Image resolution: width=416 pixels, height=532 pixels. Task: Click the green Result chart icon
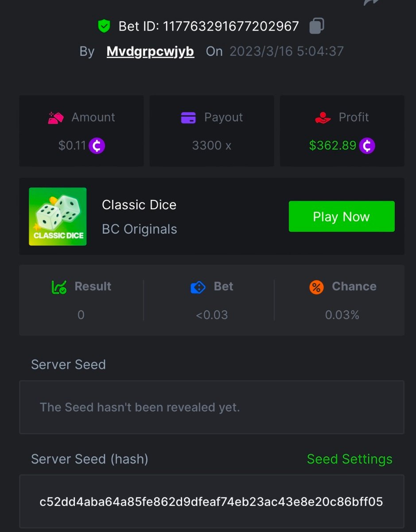(x=59, y=287)
